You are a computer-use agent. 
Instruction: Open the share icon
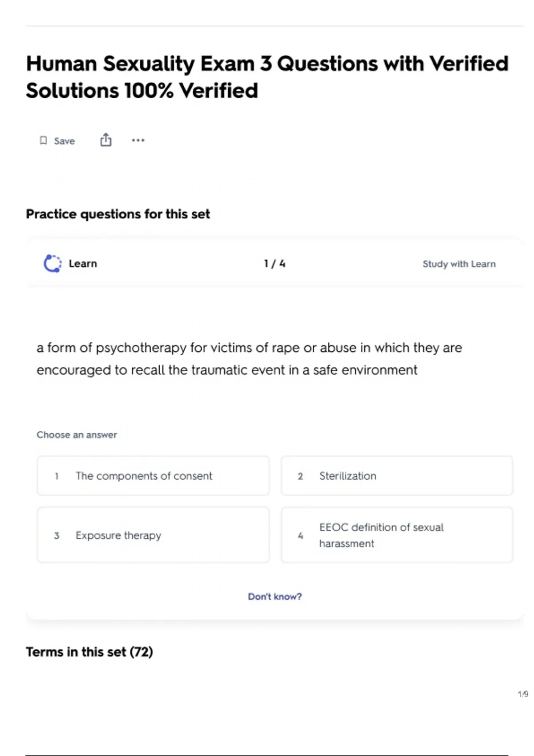(106, 140)
